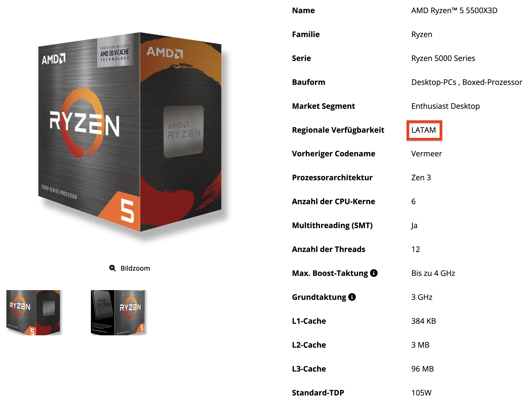Click the Enthusiast Desktop value
532x401 pixels.
[x=445, y=106]
